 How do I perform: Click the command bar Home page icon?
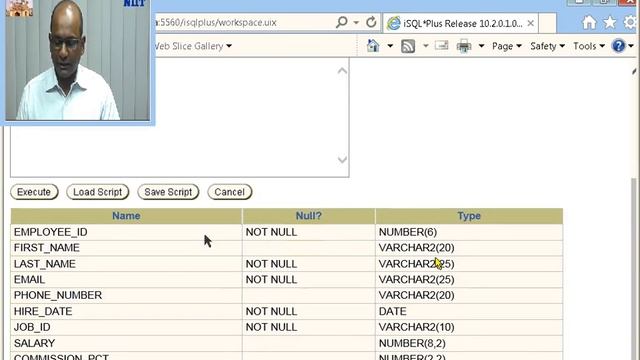(373, 46)
